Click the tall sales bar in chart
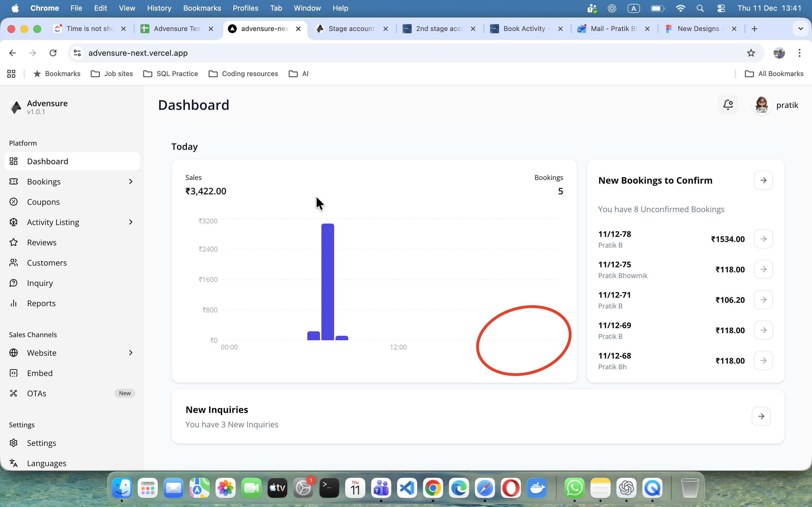812x507 pixels. point(328,282)
